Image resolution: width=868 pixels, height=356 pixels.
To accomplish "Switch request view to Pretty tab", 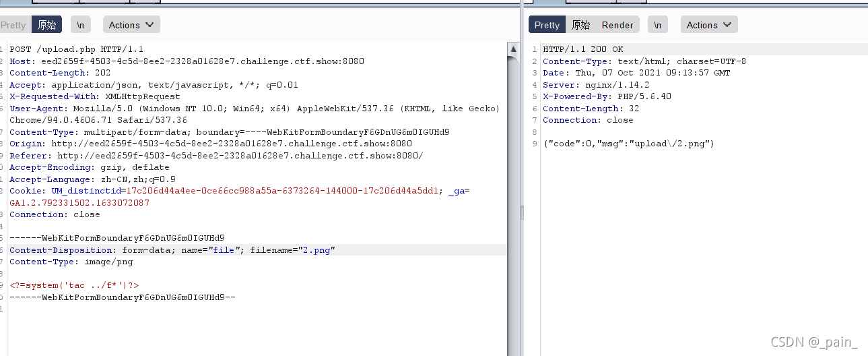I will tap(13, 25).
